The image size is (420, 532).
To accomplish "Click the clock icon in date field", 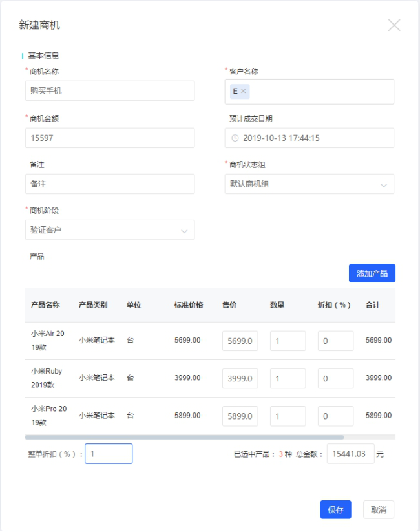I will [235, 138].
